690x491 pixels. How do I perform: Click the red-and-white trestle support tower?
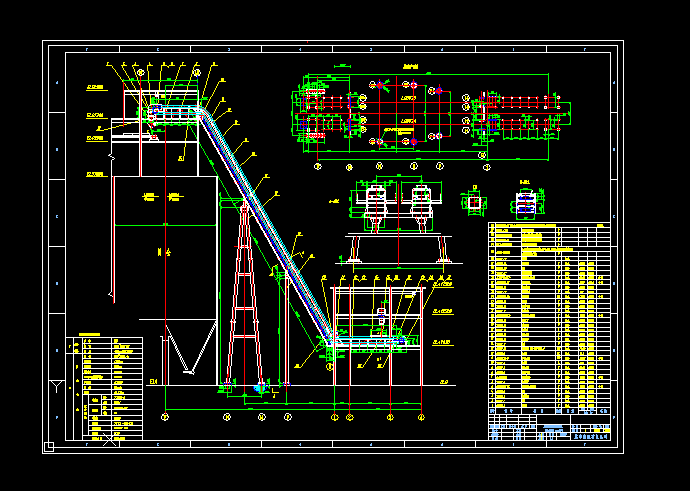pyautogui.click(x=244, y=293)
